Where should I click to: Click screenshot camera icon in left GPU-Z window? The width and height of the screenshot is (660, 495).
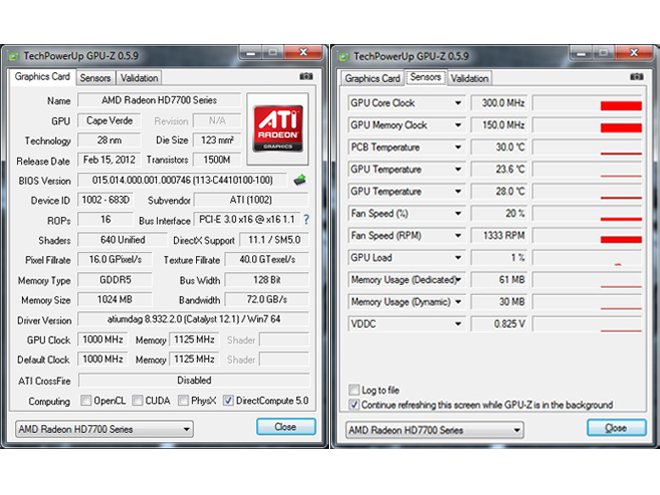pos(306,76)
